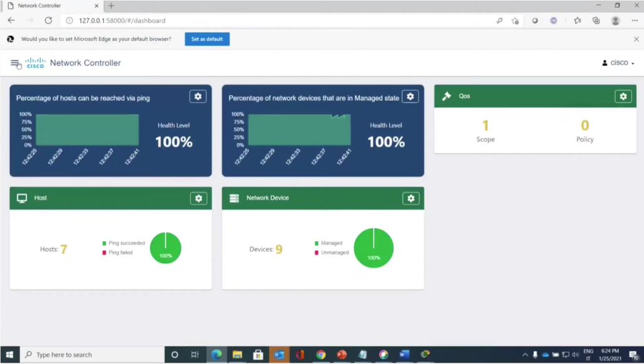Open the Network Device card settings gear
The height and width of the screenshot is (364, 644).
[411, 198]
